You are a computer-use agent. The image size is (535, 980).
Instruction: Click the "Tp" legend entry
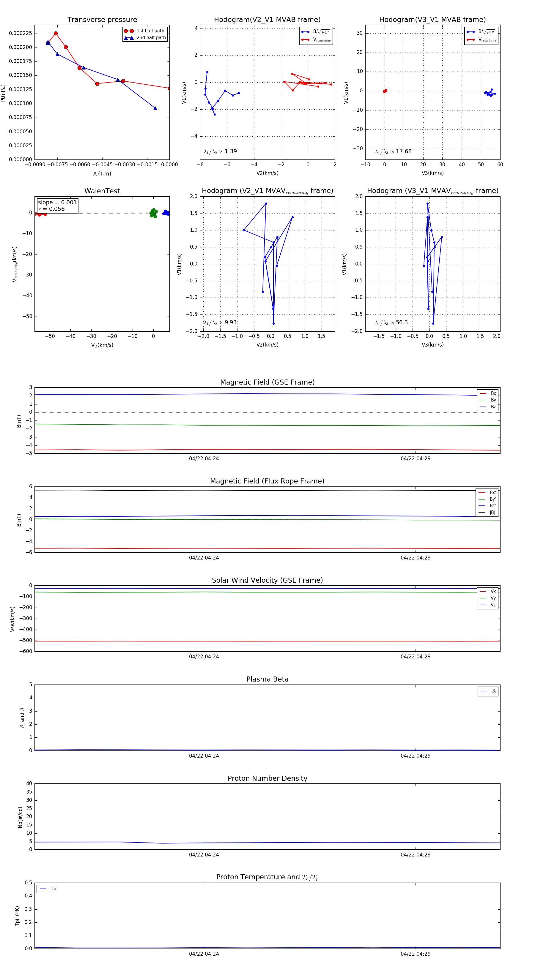tap(48, 889)
